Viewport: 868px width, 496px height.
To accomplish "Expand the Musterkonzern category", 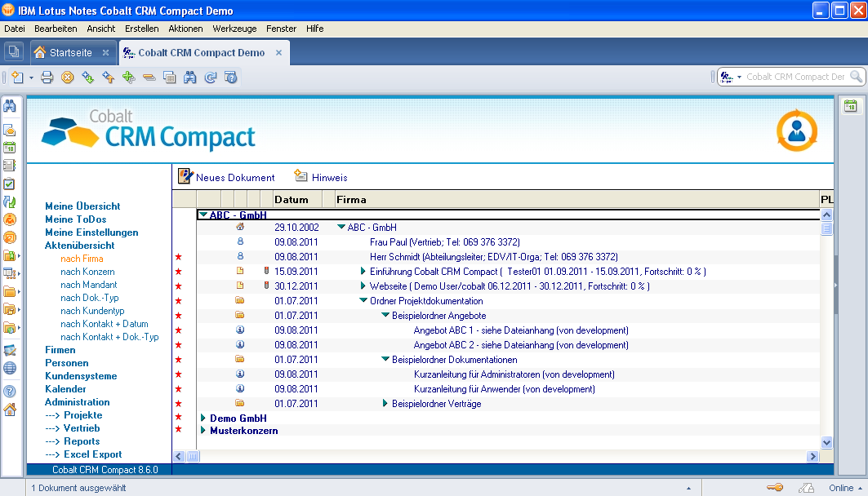I will click(x=203, y=430).
